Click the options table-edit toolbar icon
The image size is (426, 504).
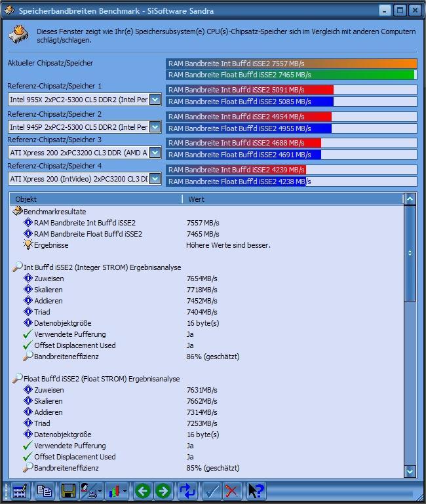pos(20,491)
